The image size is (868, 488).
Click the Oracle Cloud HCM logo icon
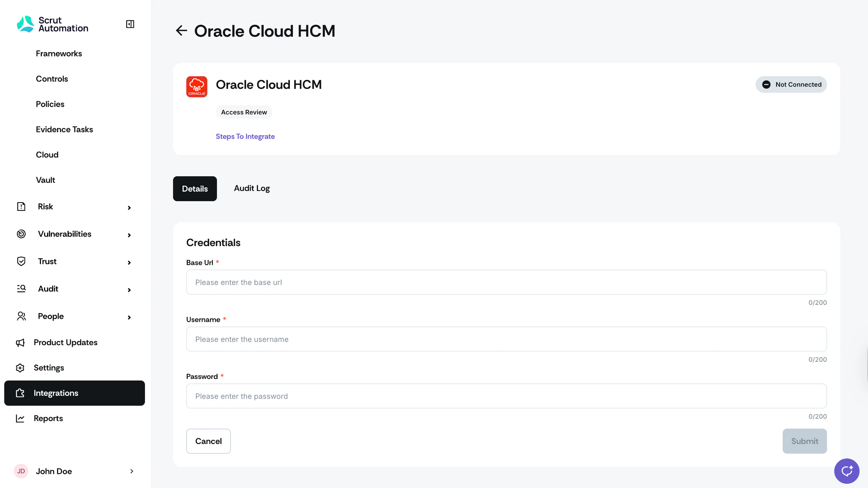[x=197, y=87]
